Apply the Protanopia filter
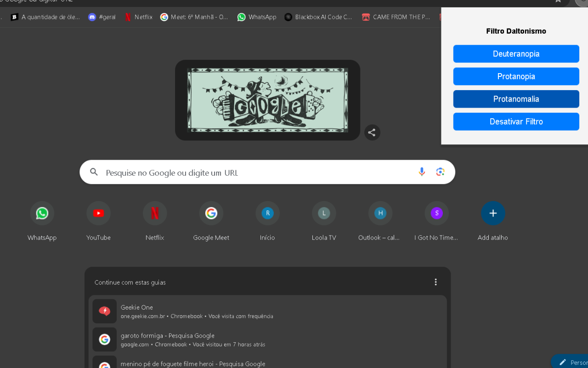This screenshot has width=588, height=368. [516, 76]
